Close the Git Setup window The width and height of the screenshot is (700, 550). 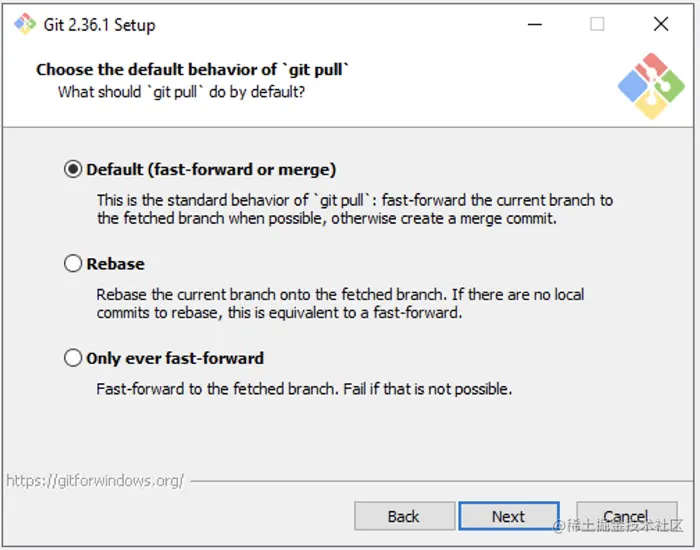tap(660, 24)
